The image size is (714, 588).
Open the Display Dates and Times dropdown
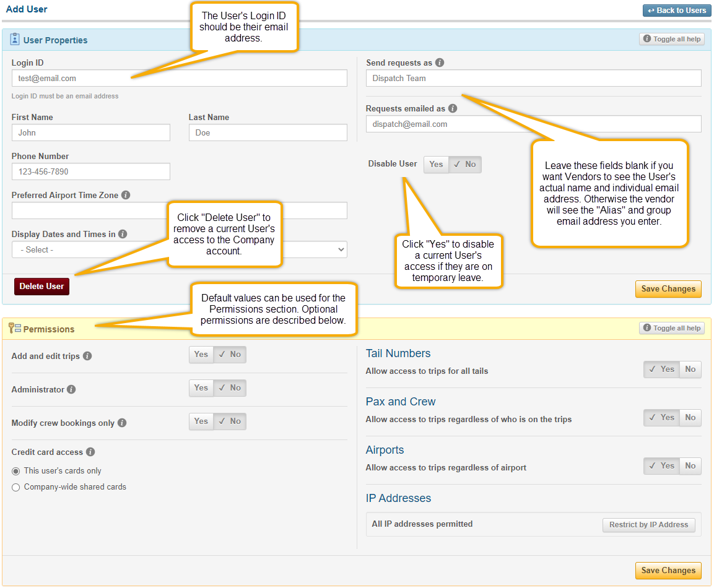click(x=179, y=249)
